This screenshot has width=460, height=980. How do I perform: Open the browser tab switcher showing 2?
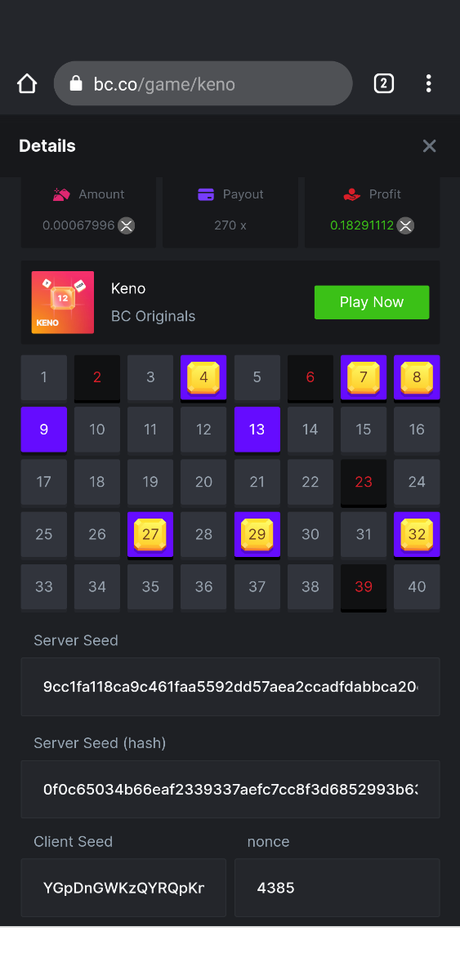384,83
